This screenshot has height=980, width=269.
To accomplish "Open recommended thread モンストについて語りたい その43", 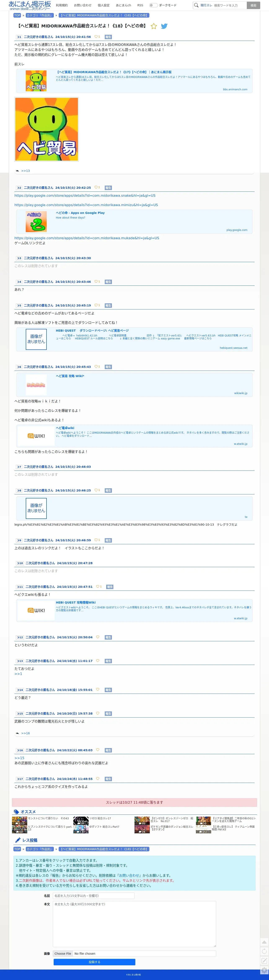I will pos(48,818).
